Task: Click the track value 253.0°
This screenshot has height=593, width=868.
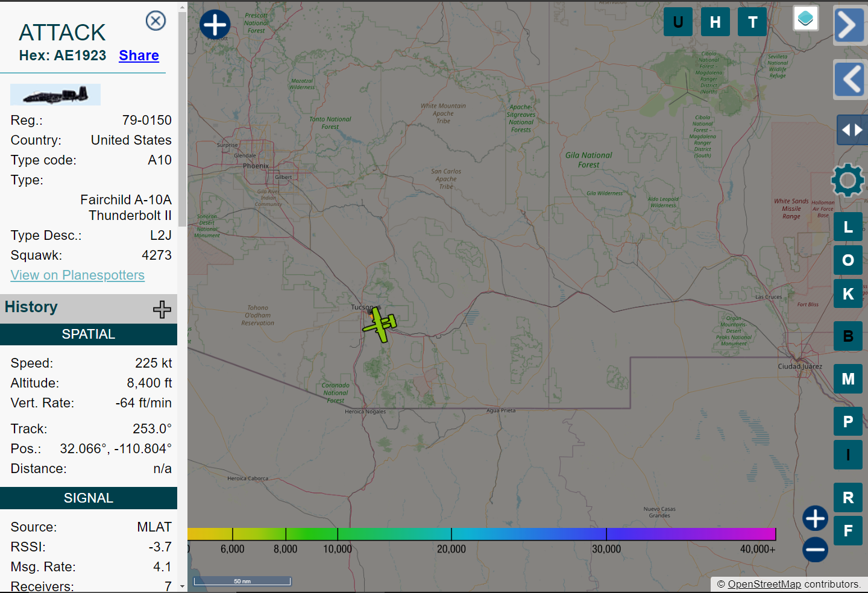Action: [x=153, y=429]
